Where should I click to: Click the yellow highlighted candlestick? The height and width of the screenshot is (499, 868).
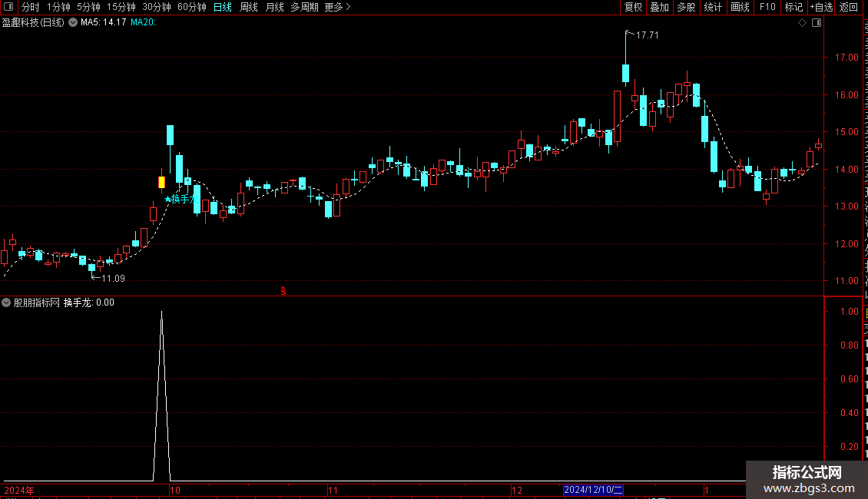point(161,182)
